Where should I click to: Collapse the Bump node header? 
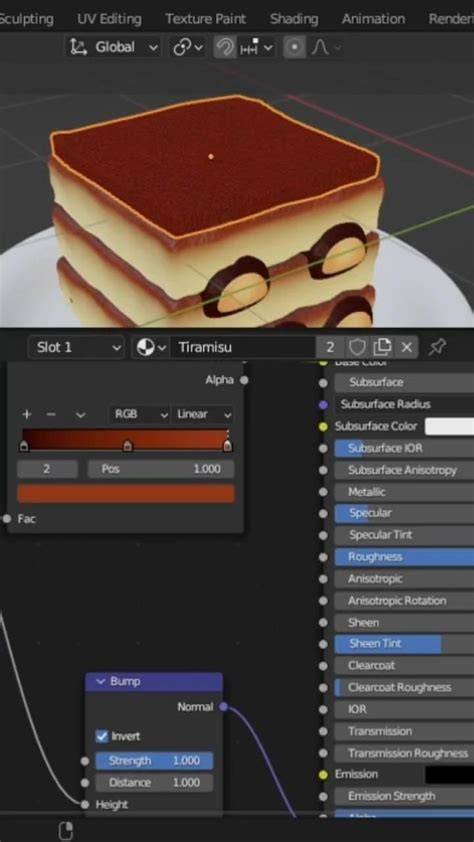click(x=101, y=681)
